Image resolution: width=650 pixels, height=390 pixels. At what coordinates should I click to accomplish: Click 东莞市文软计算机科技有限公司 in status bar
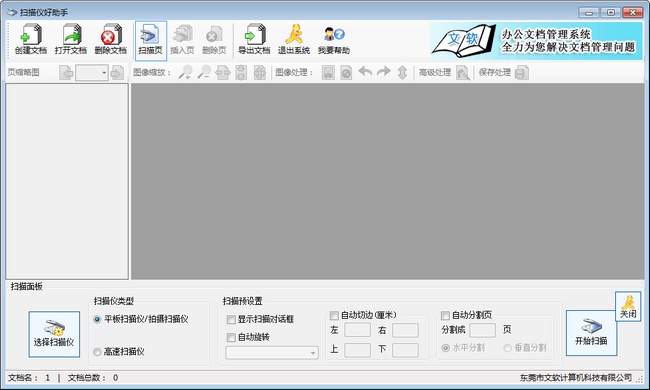576,378
